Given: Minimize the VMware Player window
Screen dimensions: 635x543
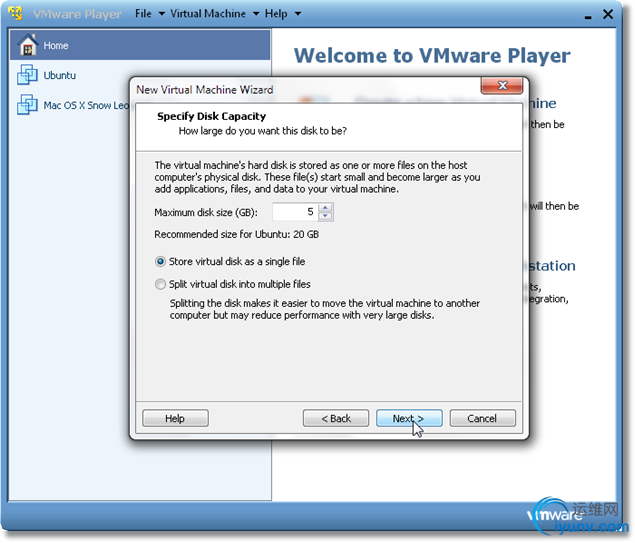Looking at the screenshot, I should point(588,16).
